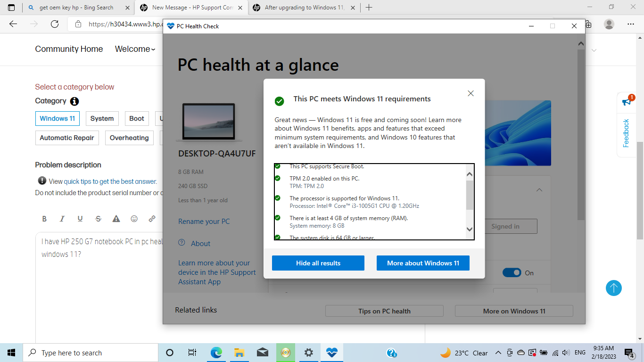The width and height of the screenshot is (644, 362).
Task: Click the results list scroll-down arrow
Action: pos(470,229)
